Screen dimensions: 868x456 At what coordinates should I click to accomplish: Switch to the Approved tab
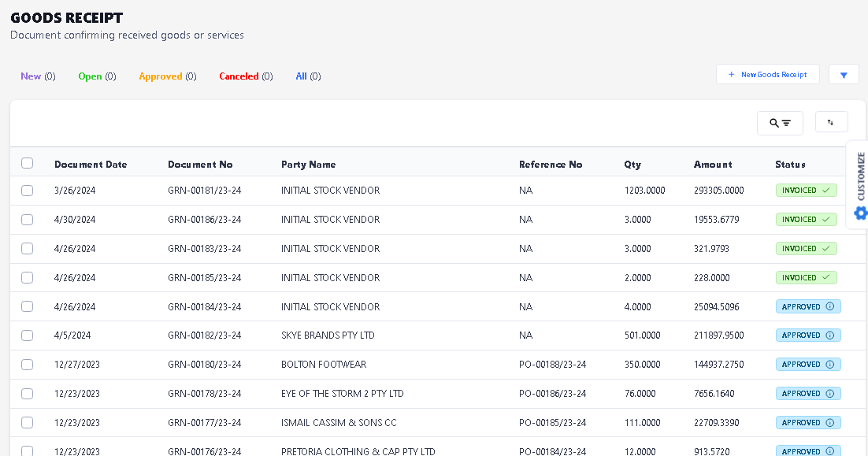click(161, 76)
